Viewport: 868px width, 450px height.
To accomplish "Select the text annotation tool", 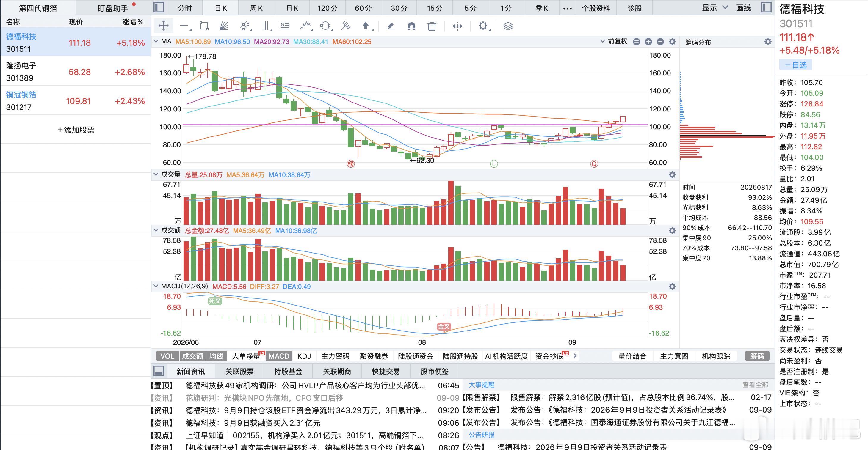I will tap(285, 26).
